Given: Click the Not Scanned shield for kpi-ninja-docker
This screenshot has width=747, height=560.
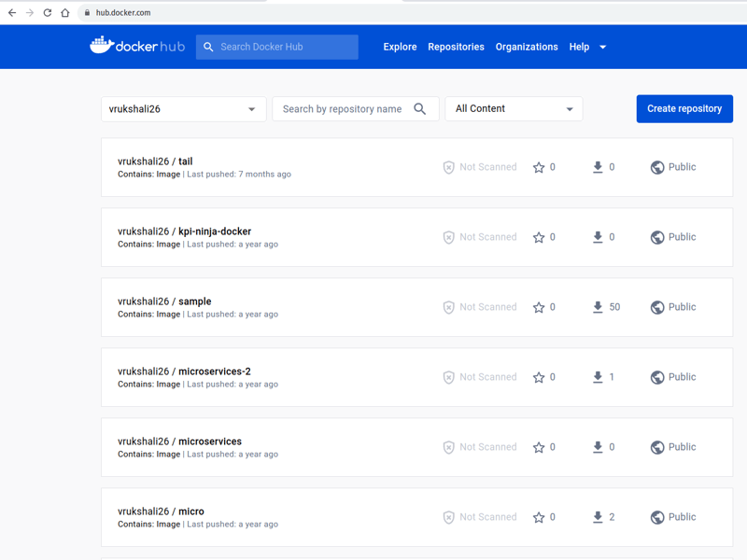Looking at the screenshot, I should [x=448, y=237].
